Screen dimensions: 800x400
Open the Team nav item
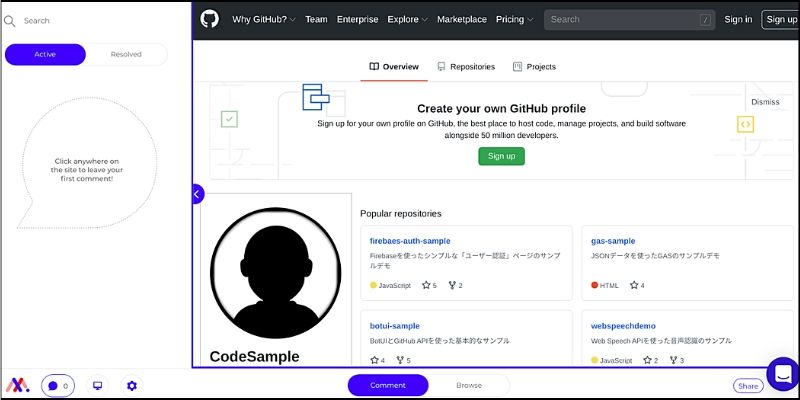pos(316,19)
